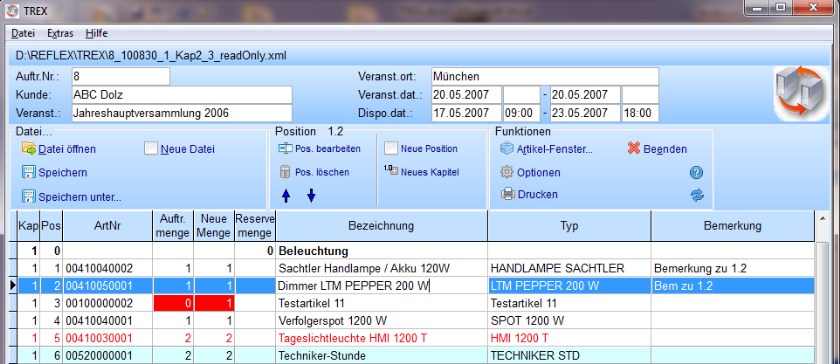Open the Extras menu

[x=61, y=33]
